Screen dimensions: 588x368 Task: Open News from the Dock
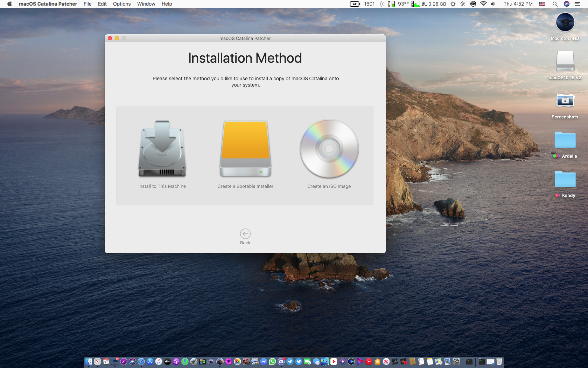click(386, 361)
